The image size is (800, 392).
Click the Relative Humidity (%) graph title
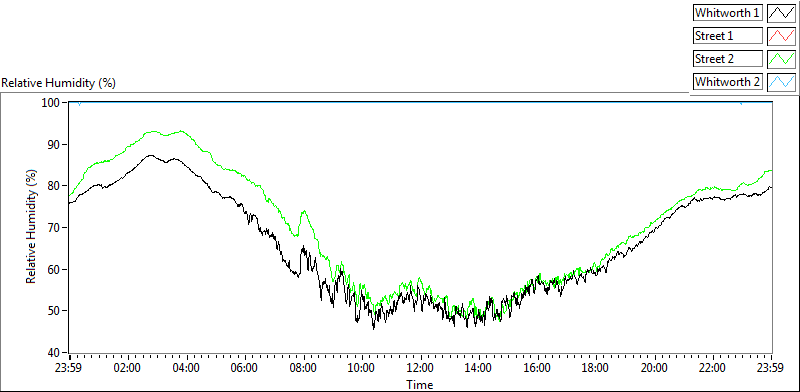pos(59,83)
